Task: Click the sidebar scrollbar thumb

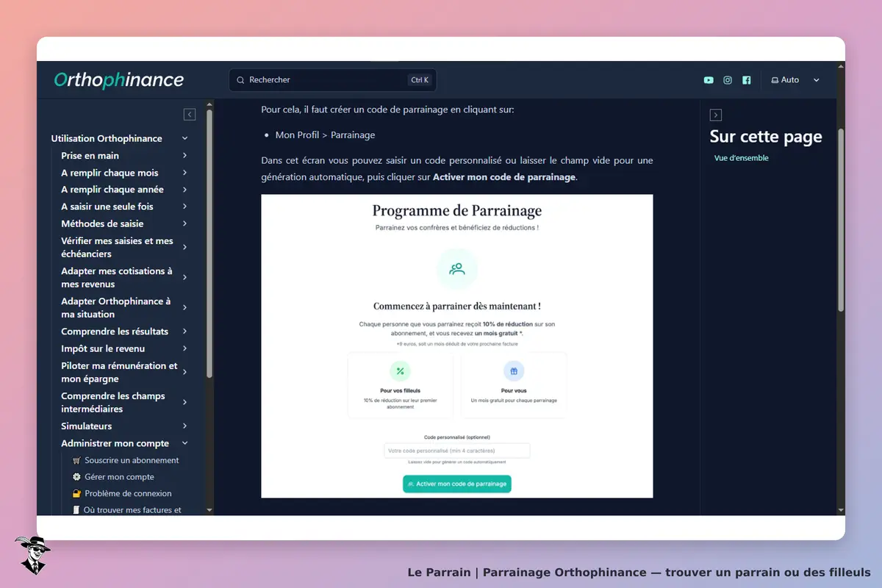Action: (x=209, y=243)
